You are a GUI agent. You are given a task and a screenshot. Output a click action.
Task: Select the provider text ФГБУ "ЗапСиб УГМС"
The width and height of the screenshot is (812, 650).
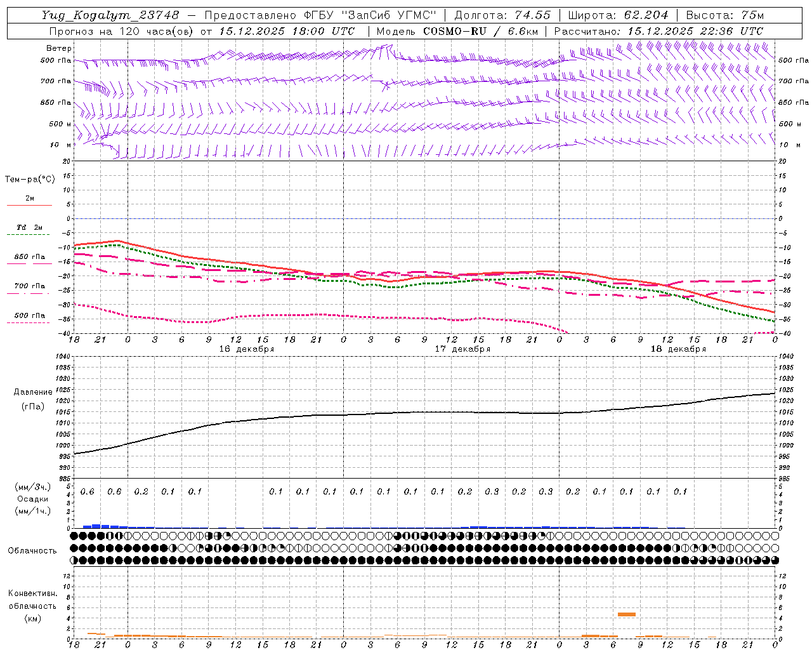tap(371, 15)
